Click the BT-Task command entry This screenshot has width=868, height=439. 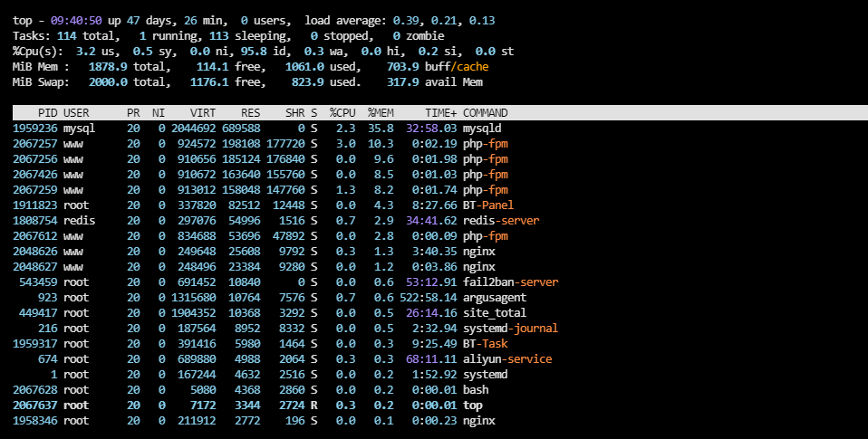pyautogui.click(x=485, y=343)
